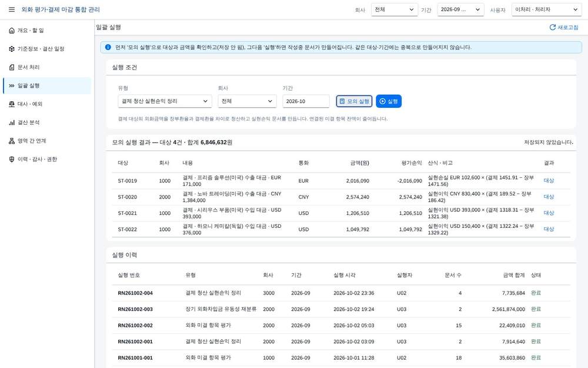Click the blue 실행 button
This screenshot has width=588, height=368.
click(389, 101)
